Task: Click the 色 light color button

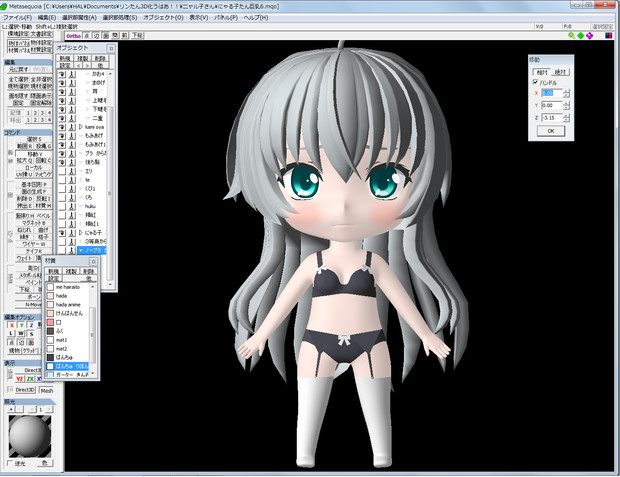Action: coord(44,463)
